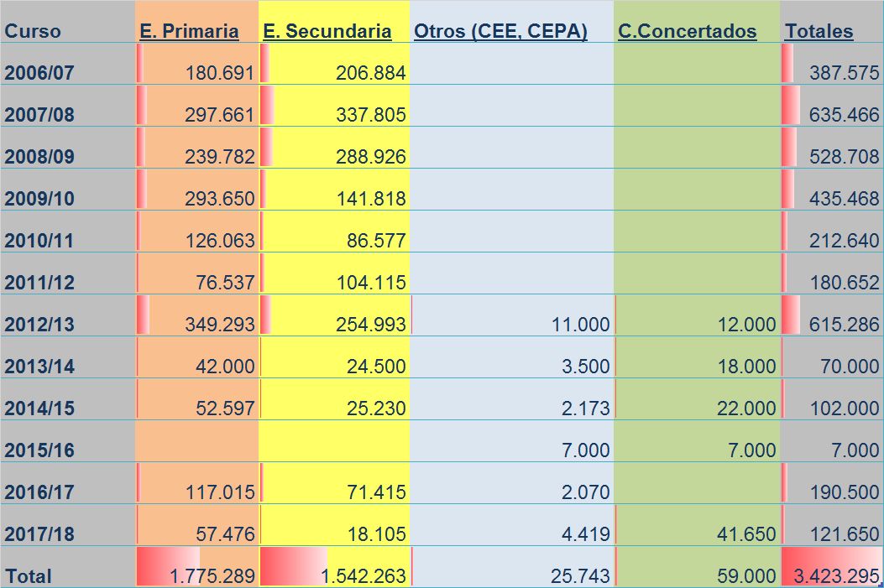Select the 2012/13 row label
The height and width of the screenshot is (588, 884).
coord(39,325)
